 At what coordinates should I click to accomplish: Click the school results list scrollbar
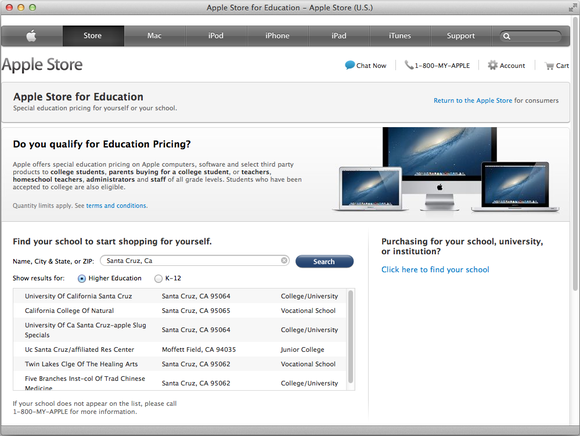click(350, 337)
